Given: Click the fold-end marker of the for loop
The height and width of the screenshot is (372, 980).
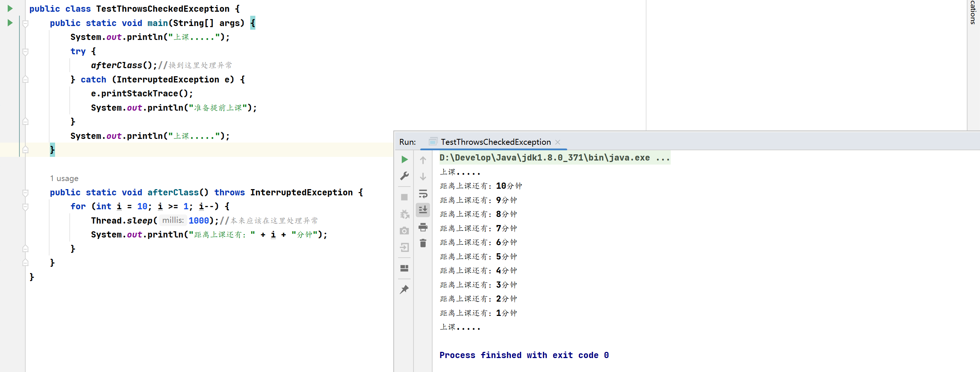Looking at the screenshot, I should [25, 248].
